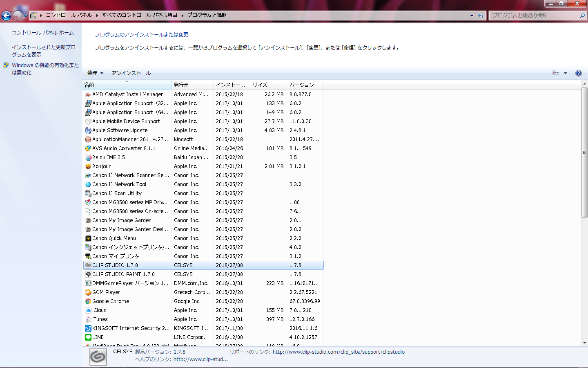Click Online Media publisher cell of AVS Audio Converter

click(x=191, y=148)
